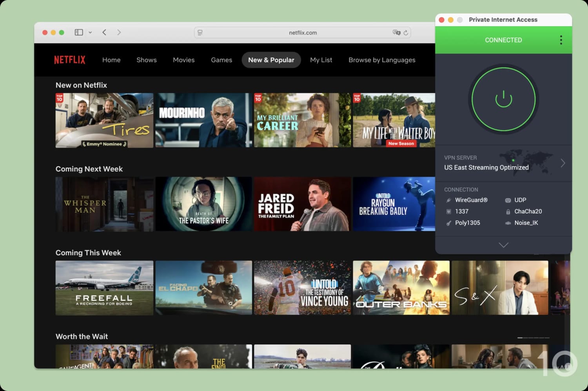Open Freefall A Reckoning for Boeing
The height and width of the screenshot is (391, 588).
coord(104,288)
